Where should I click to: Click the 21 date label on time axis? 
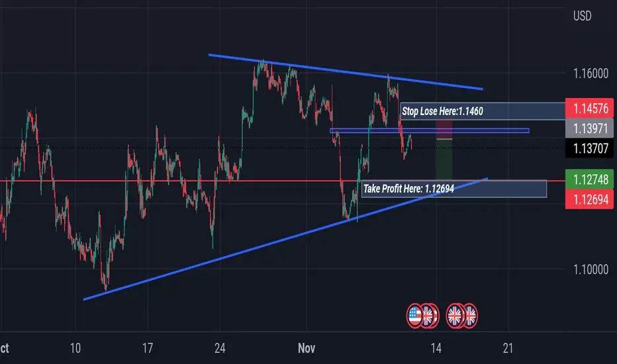click(508, 348)
